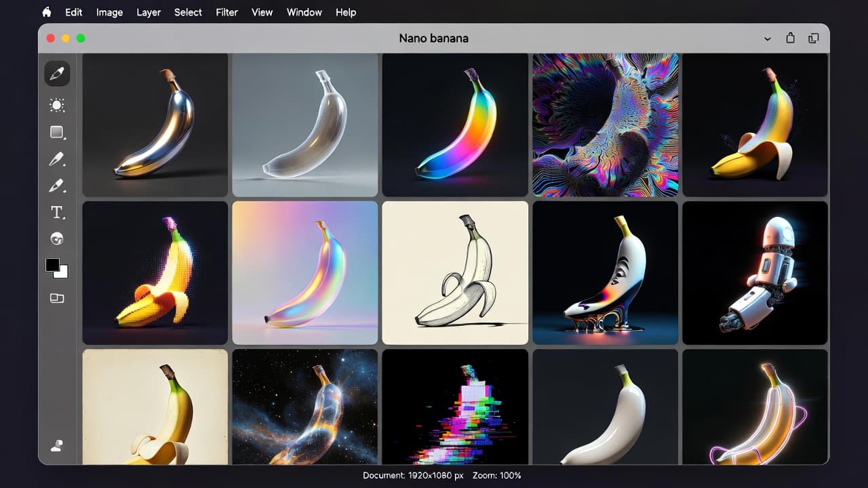Viewport: 868px width, 488px height.
Task: Click the icon at the bottom of toolbar
Action: tap(57, 445)
